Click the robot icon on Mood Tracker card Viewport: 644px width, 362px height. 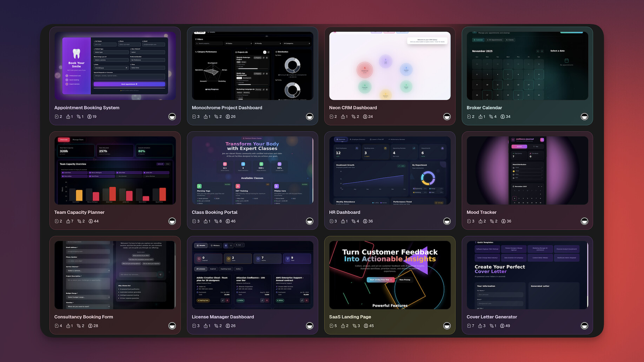480,221
